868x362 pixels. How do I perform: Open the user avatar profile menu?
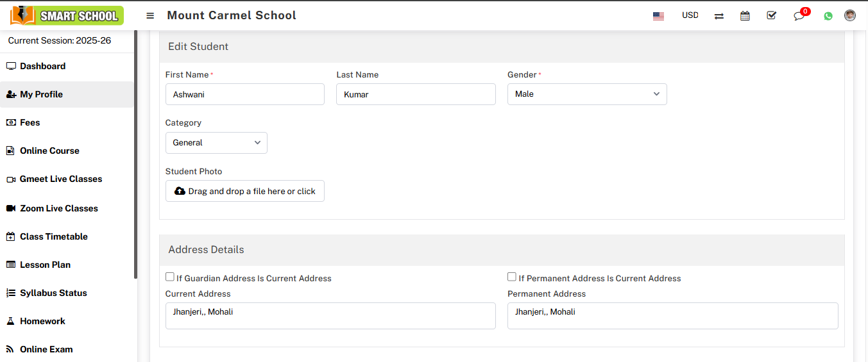(x=850, y=15)
